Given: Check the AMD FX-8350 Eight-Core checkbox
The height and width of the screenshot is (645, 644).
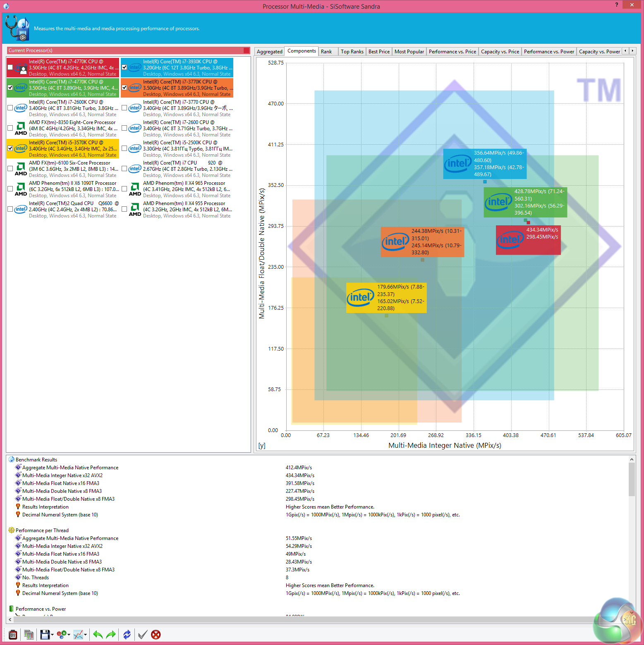Looking at the screenshot, I should point(10,128).
